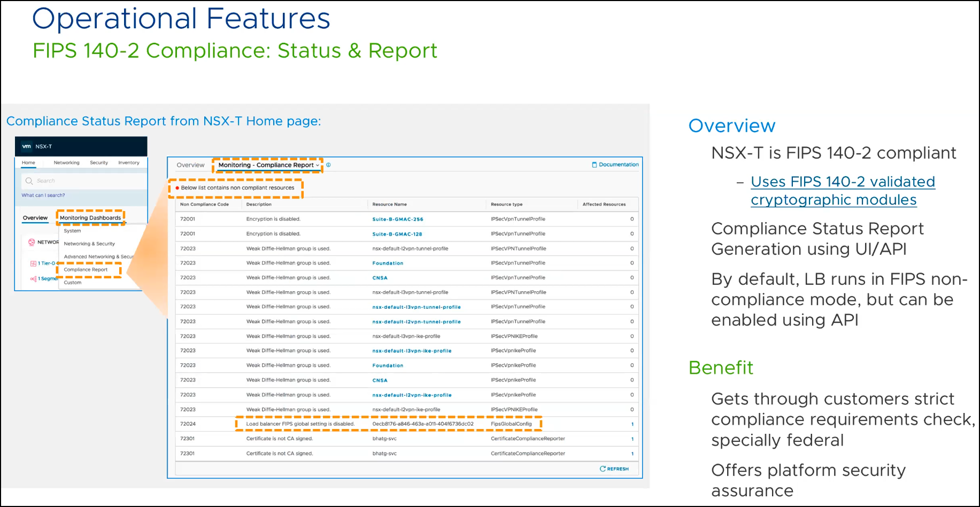This screenshot has height=507, width=980.
Task: Sort by Resource type column header
Action: tap(506, 204)
